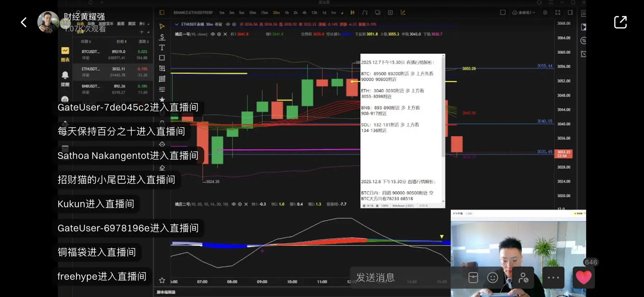This screenshot has width=644, height=297.
Task: Open 铜福袋 join notification
Action: 97,252
